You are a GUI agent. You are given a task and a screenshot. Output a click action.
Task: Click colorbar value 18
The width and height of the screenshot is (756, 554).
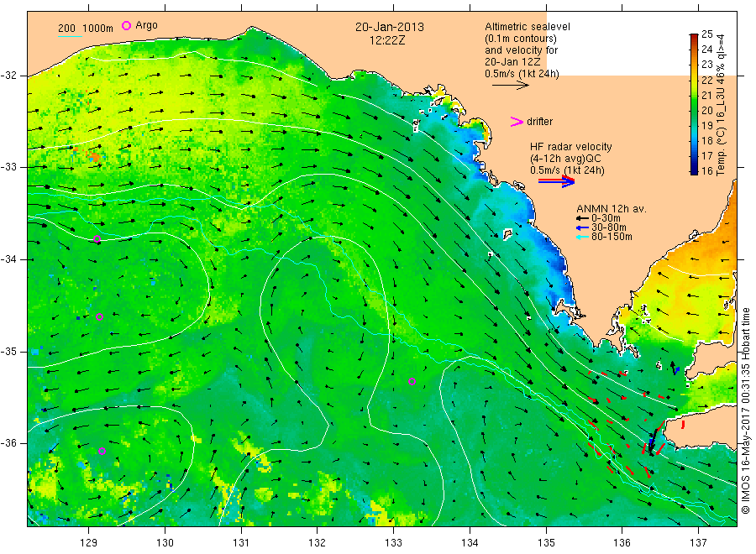pyautogui.click(x=706, y=141)
